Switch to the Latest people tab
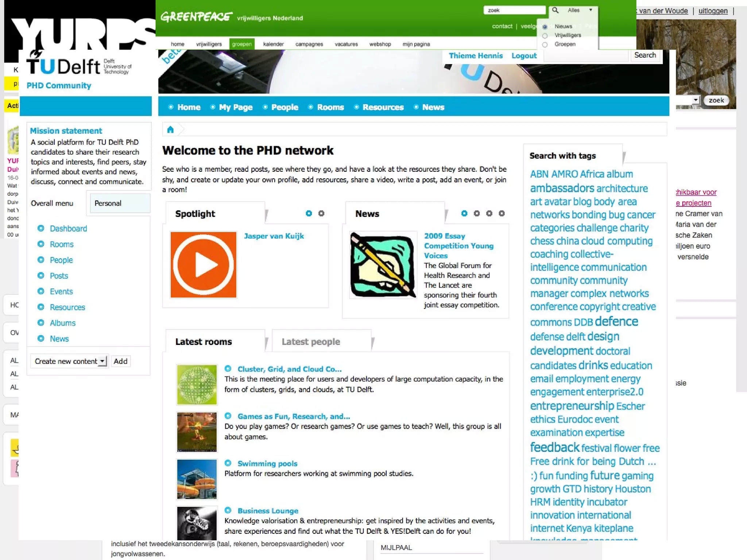 [x=311, y=342]
